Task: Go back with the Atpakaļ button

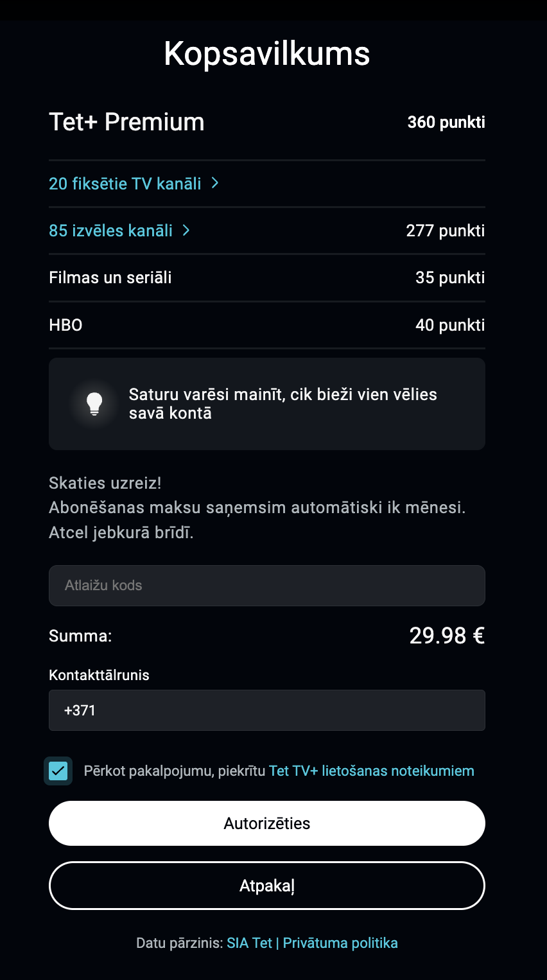Action: click(x=266, y=886)
